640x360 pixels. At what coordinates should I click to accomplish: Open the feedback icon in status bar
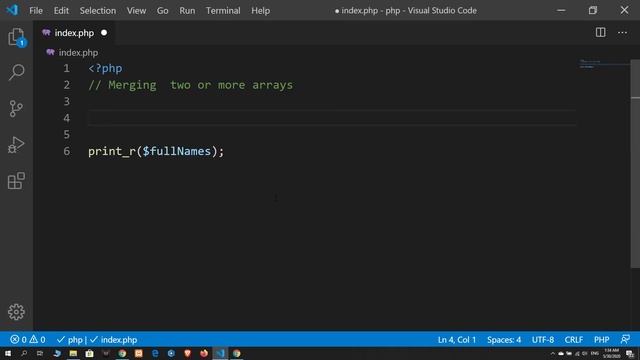click(625, 339)
